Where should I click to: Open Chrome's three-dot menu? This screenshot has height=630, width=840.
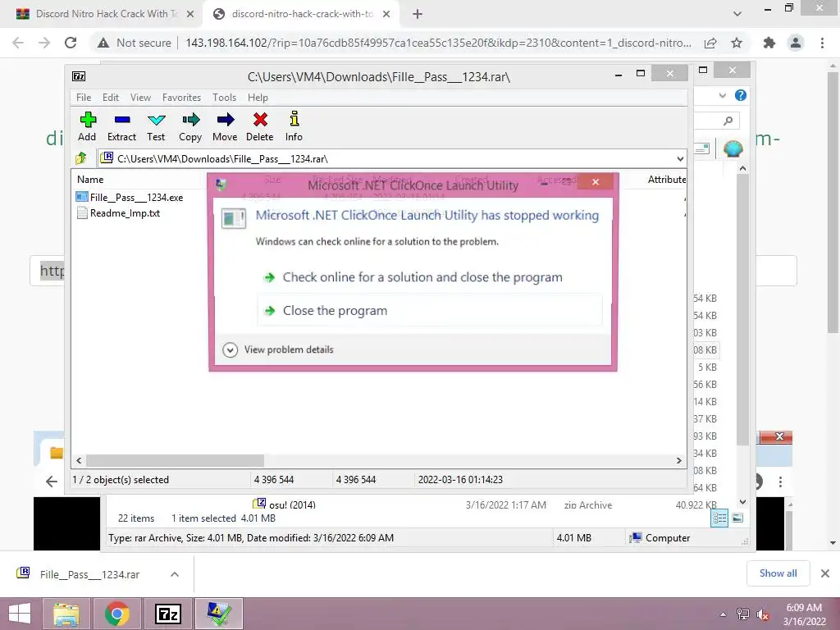pos(822,43)
